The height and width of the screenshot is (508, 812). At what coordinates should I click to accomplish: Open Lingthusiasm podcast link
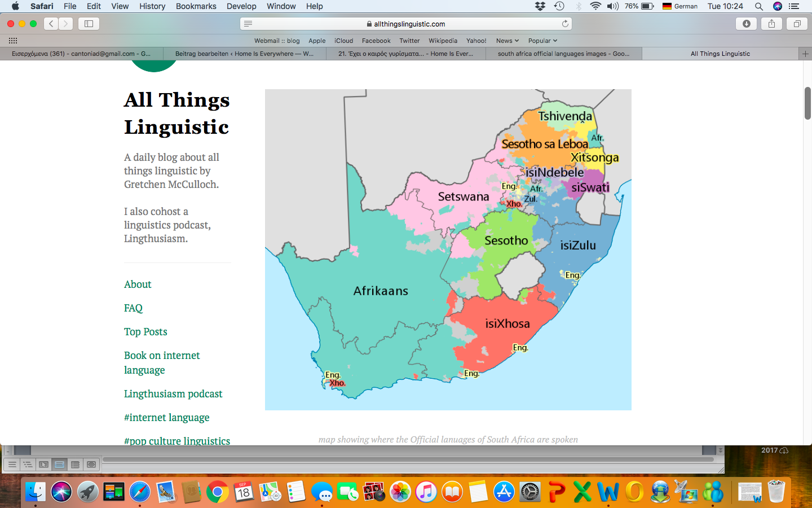(x=173, y=394)
